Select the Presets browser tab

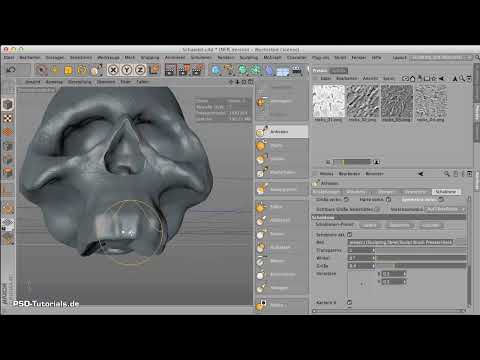click(x=320, y=70)
